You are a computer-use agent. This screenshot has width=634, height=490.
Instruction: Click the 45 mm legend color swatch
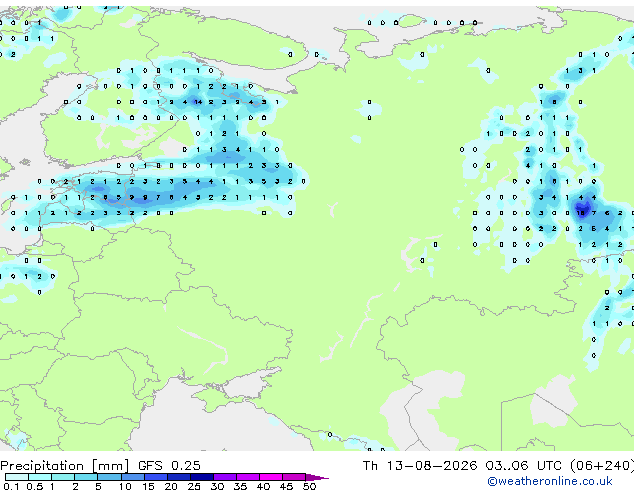click(294, 477)
